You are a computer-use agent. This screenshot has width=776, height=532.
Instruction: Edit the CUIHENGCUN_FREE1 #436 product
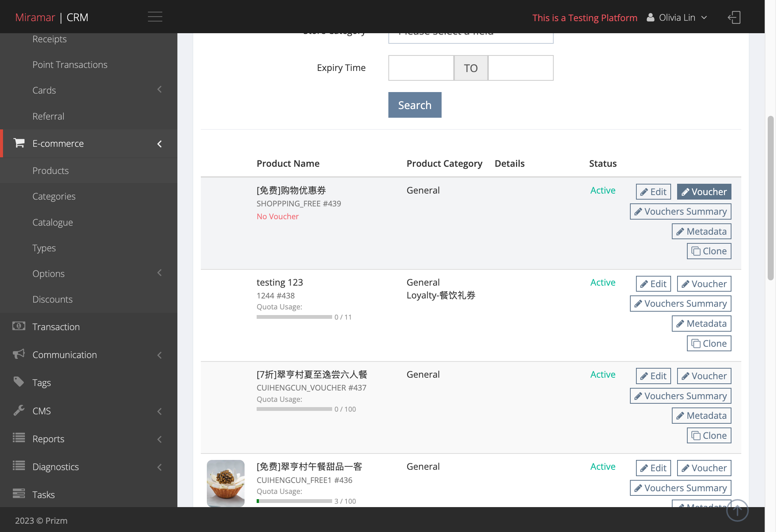pyautogui.click(x=653, y=468)
